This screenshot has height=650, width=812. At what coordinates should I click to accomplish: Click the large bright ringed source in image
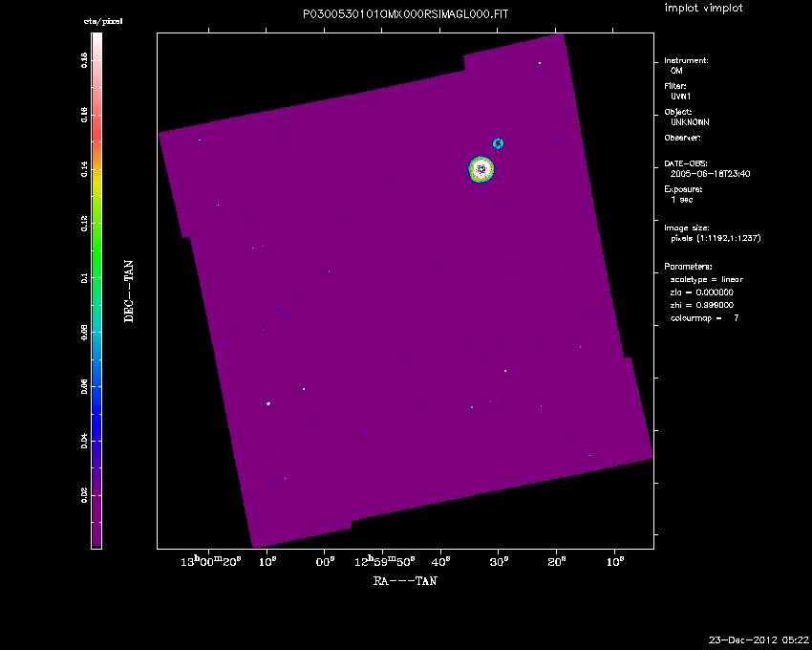(481, 169)
